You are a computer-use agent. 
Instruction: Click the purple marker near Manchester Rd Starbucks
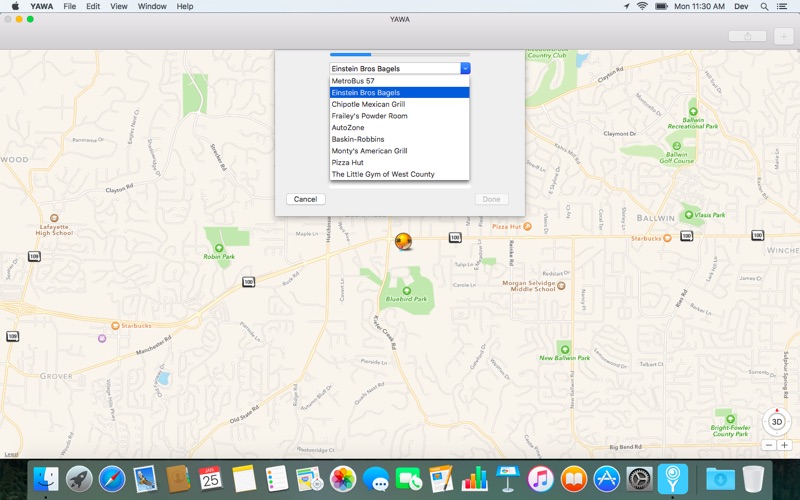pos(102,338)
